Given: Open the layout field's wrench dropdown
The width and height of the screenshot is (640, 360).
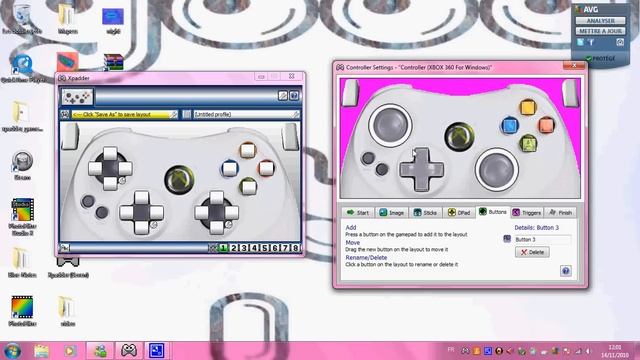Looking at the screenshot, I should [173, 115].
